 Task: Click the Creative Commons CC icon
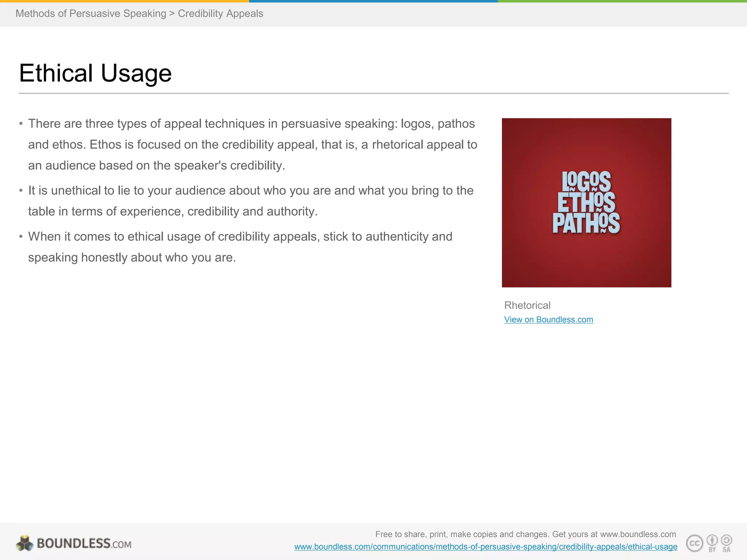click(x=694, y=544)
